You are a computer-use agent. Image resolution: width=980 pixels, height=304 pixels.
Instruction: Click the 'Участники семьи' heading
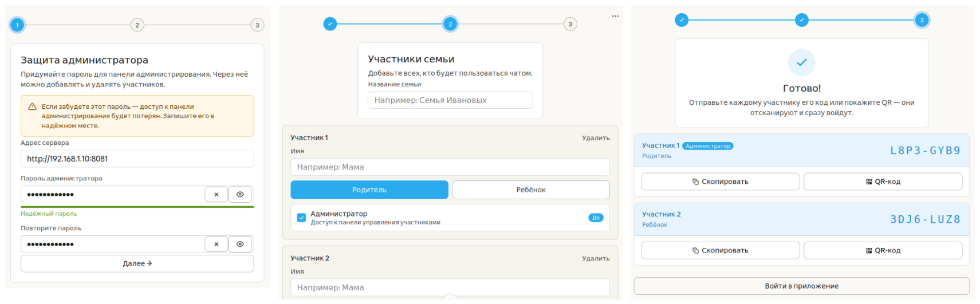[411, 59]
